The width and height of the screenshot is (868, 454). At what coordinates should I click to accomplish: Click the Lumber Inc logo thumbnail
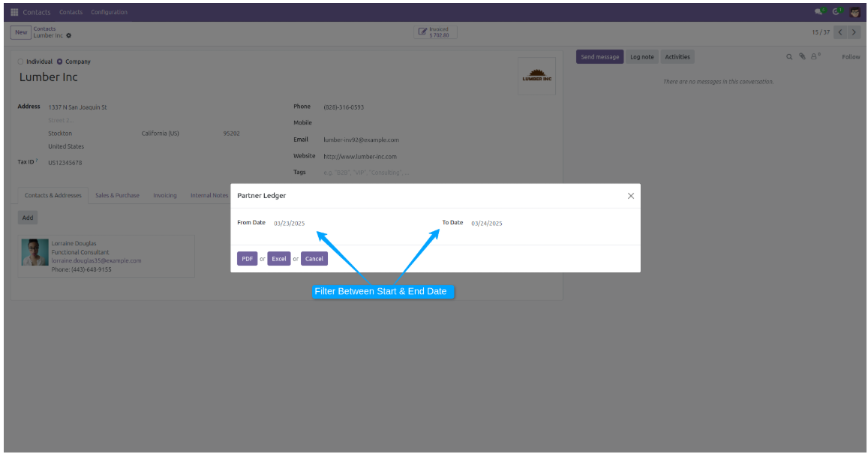(x=536, y=76)
